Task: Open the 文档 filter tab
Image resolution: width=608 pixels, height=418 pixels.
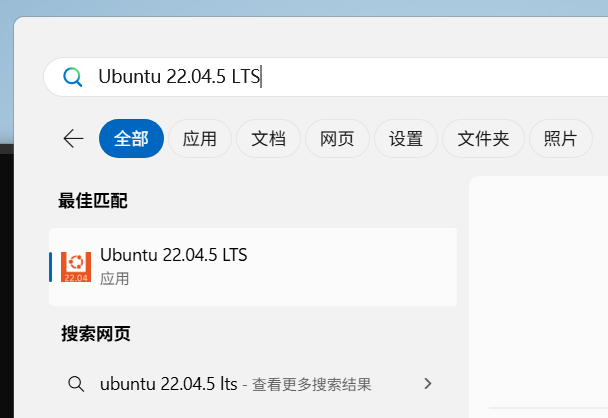Action: [269, 139]
